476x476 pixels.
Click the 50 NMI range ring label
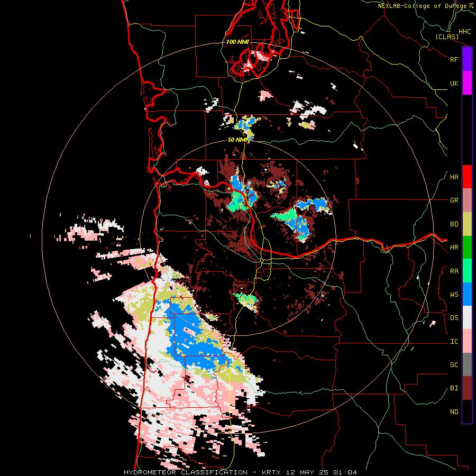coord(238,140)
